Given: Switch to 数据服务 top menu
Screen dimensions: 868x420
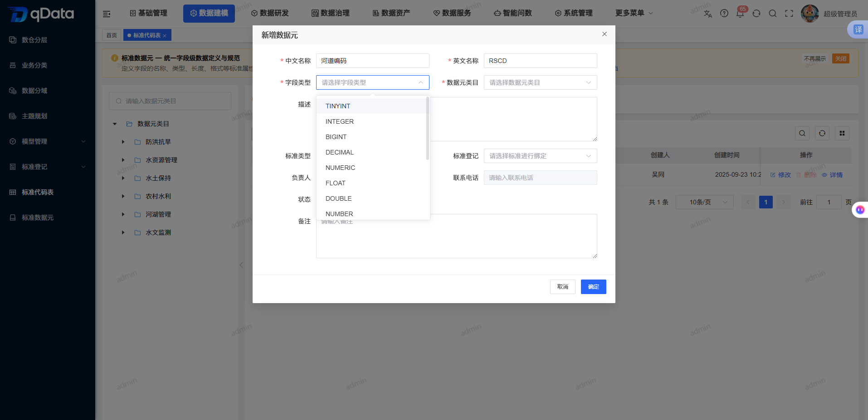Looking at the screenshot, I should click(x=452, y=13).
